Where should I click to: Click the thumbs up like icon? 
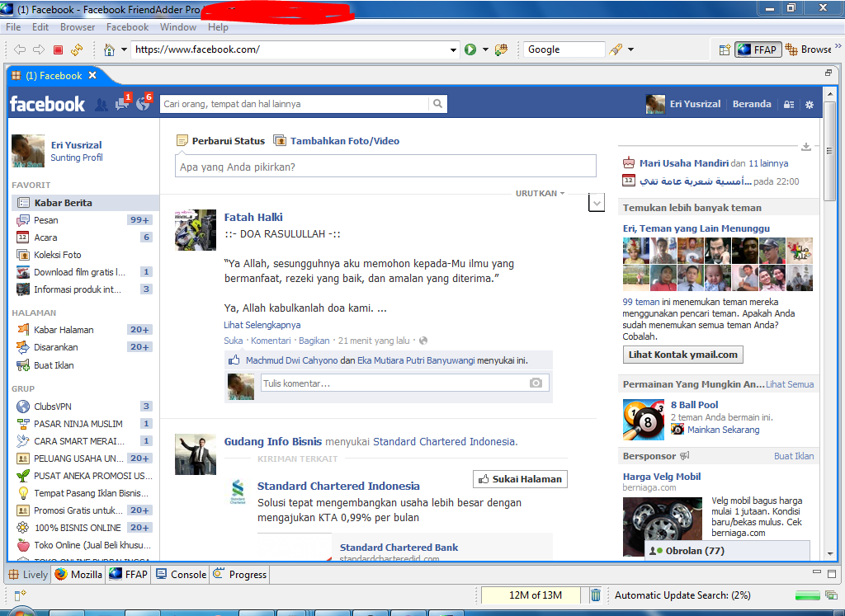(234, 360)
